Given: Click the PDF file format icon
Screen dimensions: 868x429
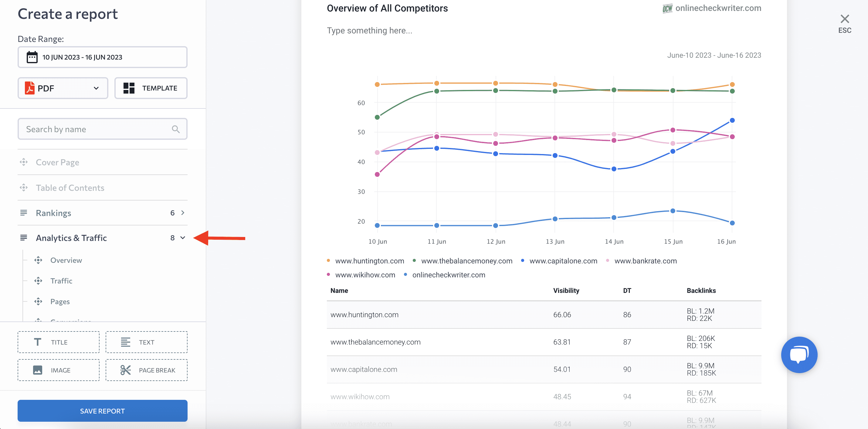Looking at the screenshot, I should 30,88.
